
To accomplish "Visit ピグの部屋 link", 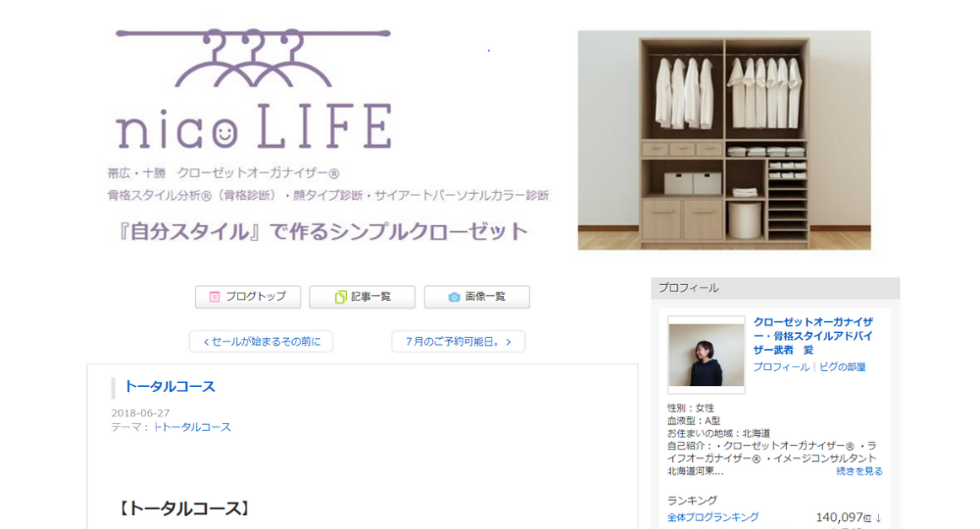I will [843, 367].
